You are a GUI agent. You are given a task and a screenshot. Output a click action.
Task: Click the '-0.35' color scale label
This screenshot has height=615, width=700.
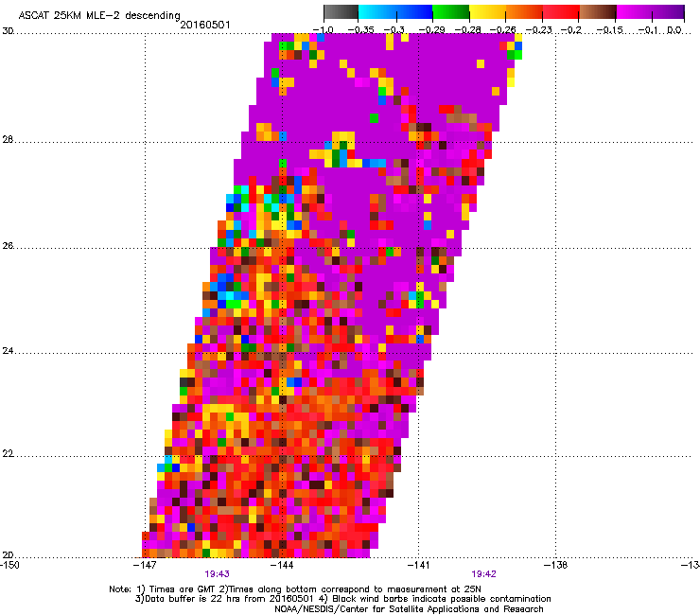[360, 30]
